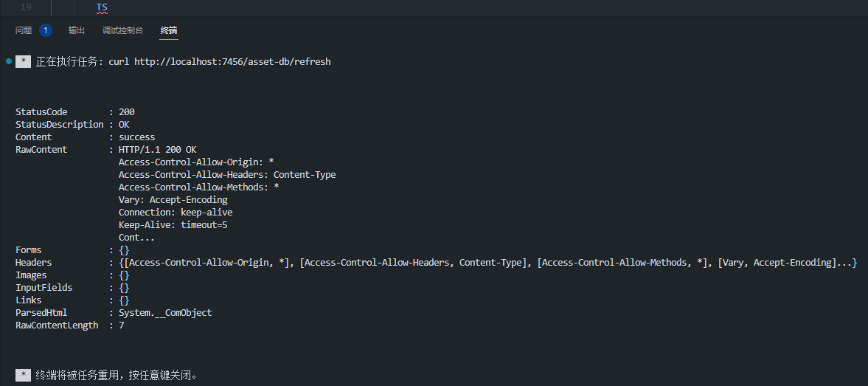The image size is (868, 386).
Task: Open the 问题 (Problems) tab
Action: 24,30
